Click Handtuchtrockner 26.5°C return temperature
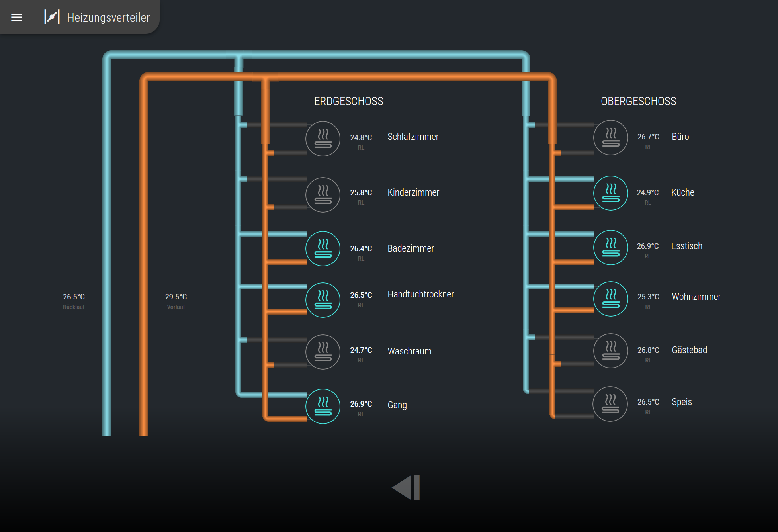 click(361, 295)
